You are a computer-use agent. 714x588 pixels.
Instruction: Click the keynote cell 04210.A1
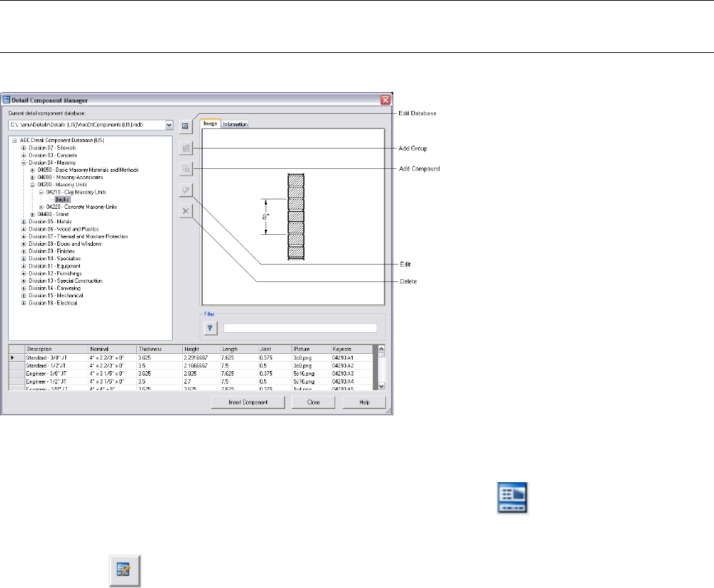click(352, 357)
